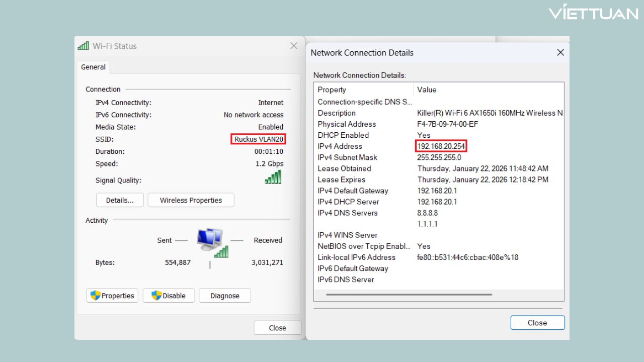Select the General tab in Wi-Fi Status

(x=93, y=66)
